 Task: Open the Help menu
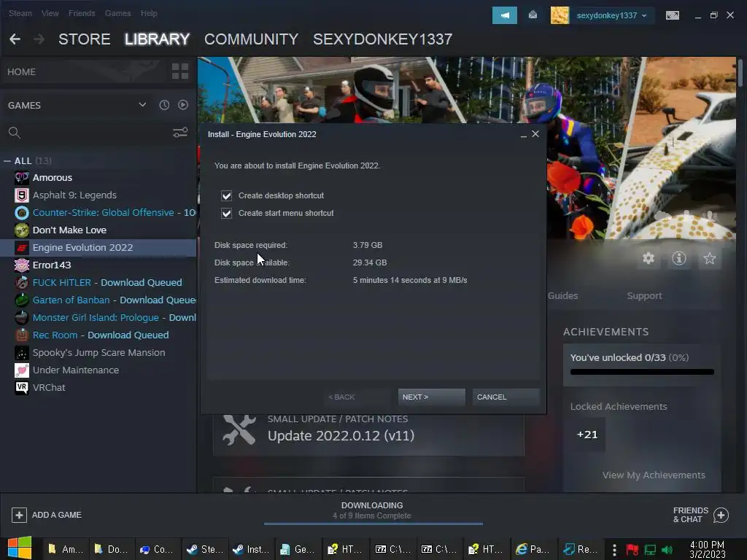[149, 13]
